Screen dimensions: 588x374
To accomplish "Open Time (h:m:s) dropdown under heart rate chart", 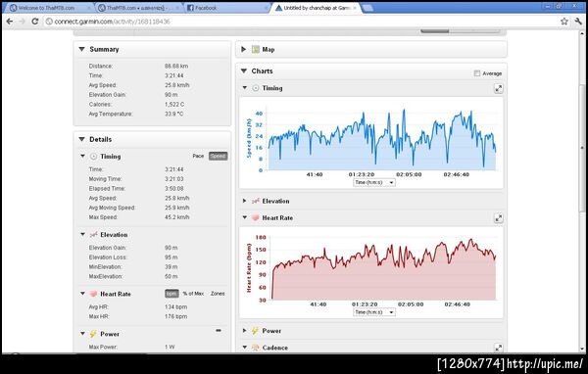I will (374, 312).
